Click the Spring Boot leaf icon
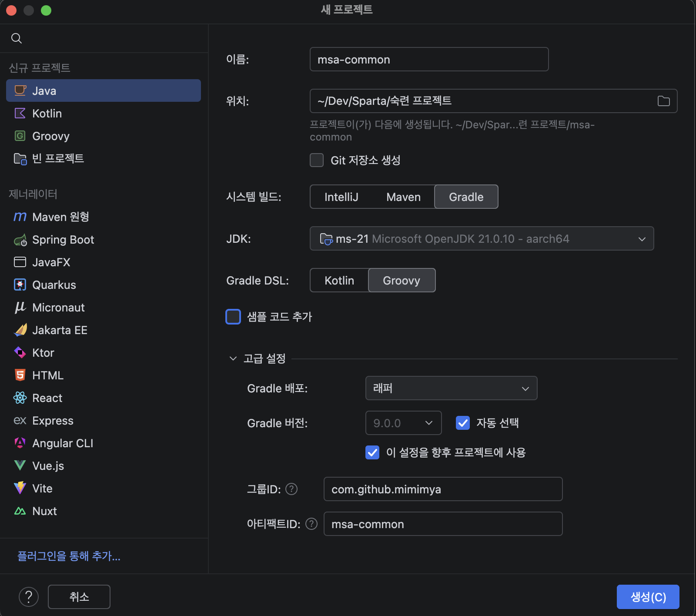Screen dimensions: 696x616 20,240
